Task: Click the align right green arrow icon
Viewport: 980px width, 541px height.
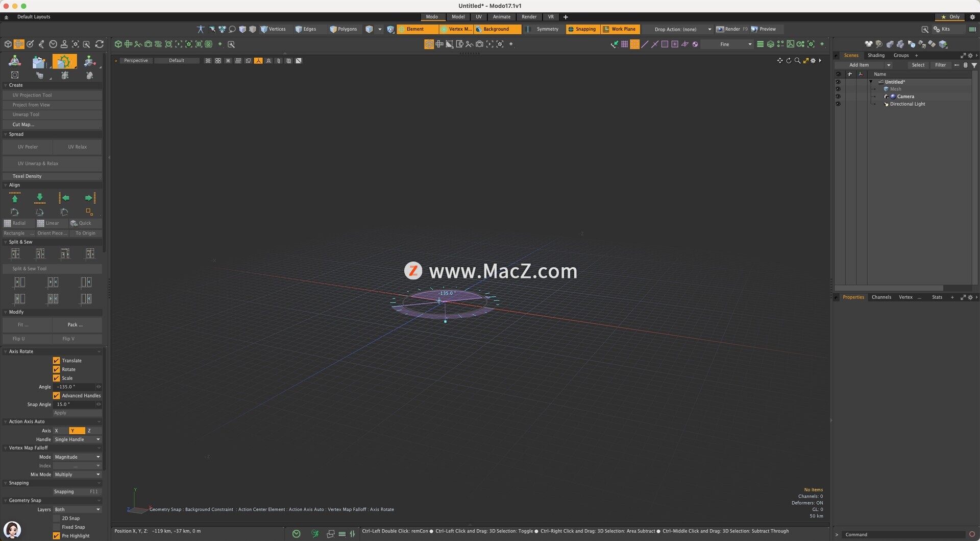Action: 89,198
